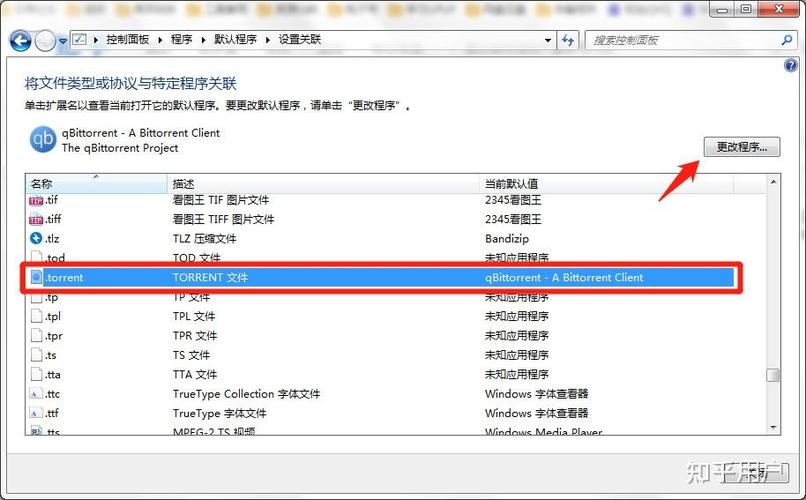This screenshot has width=806, height=500.
Task: Click description TLZ 压缩文件
Action: tap(205, 238)
